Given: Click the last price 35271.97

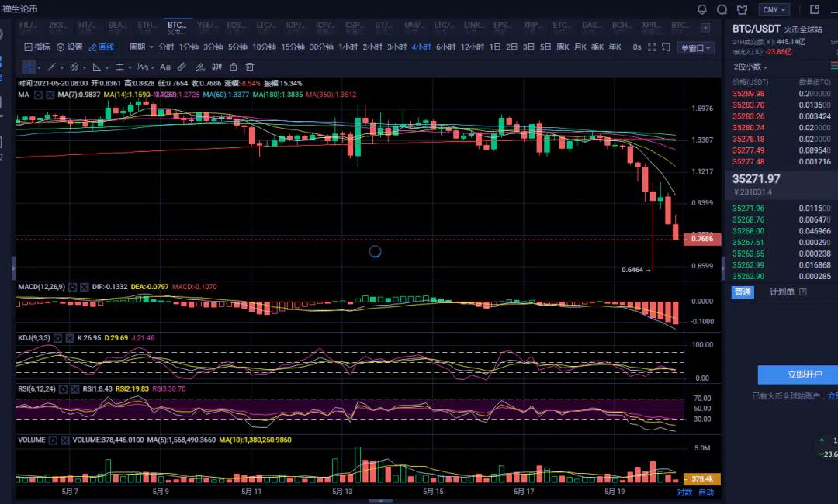Looking at the screenshot, I should [x=757, y=179].
